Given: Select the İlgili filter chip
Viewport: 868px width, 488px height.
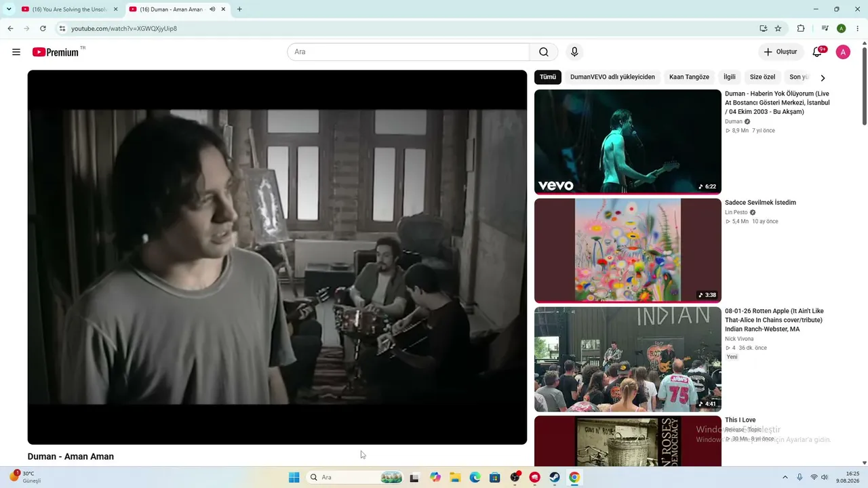Looking at the screenshot, I should [730, 77].
